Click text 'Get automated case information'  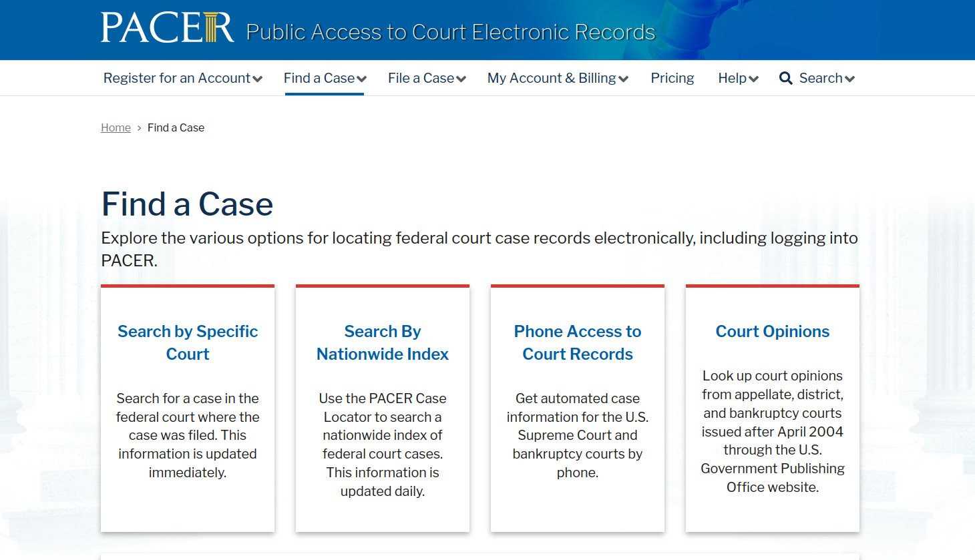[578, 407]
